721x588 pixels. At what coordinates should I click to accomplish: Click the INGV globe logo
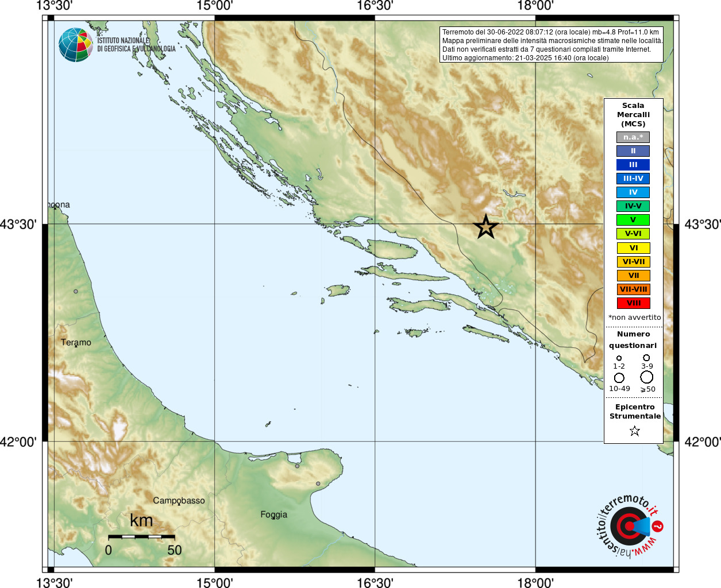click(76, 45)
